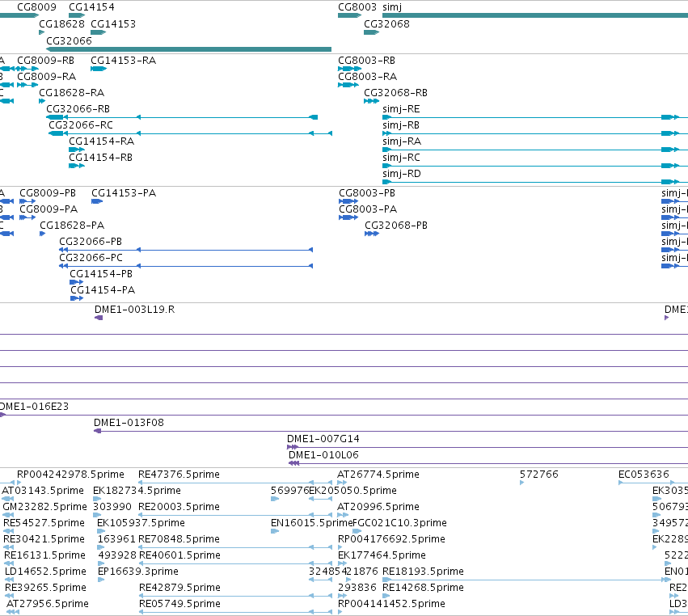Open EST AT03143.5prime
688x616 pixels.
[x=43, y=491]
